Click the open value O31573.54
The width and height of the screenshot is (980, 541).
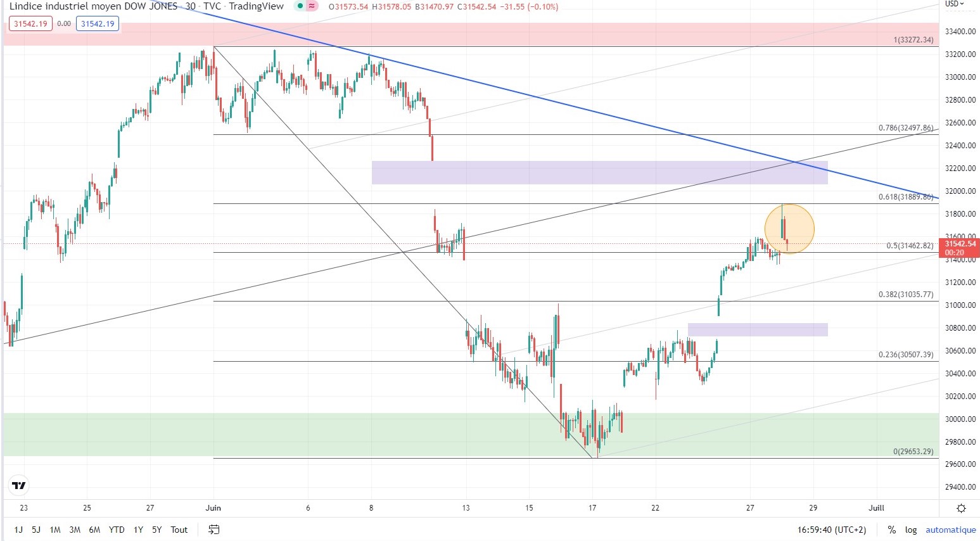(x=348, y=6)
